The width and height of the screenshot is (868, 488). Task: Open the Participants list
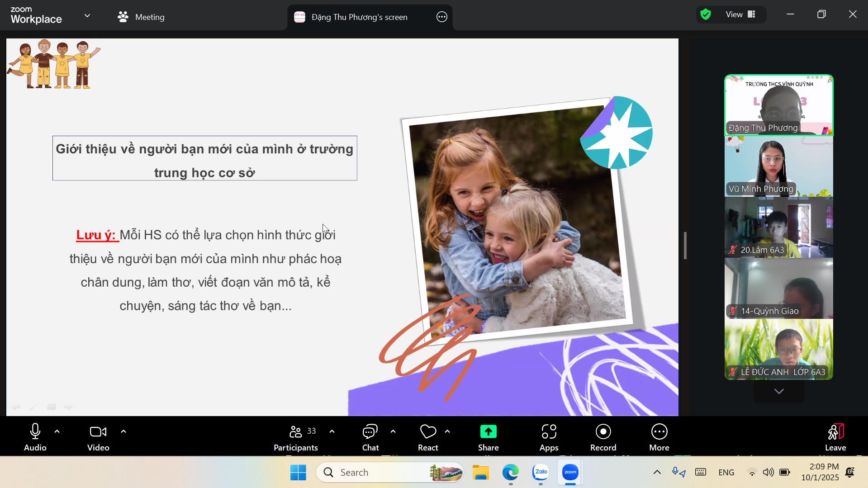click(x=296, y=437)
